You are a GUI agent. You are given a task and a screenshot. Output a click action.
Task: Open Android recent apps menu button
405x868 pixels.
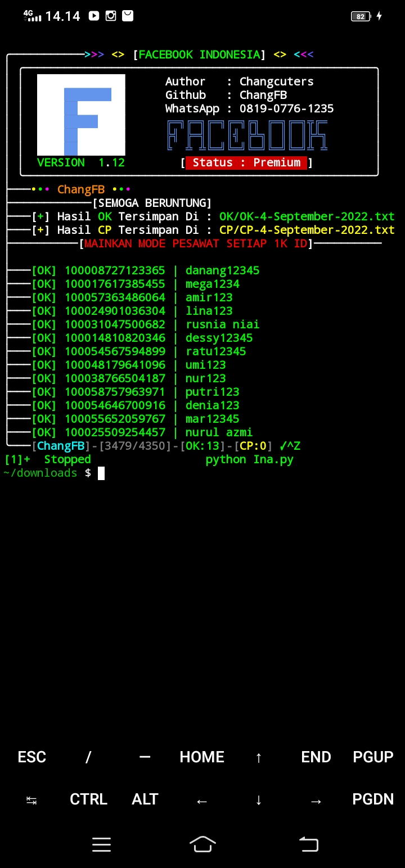click(x=101, y=844)
